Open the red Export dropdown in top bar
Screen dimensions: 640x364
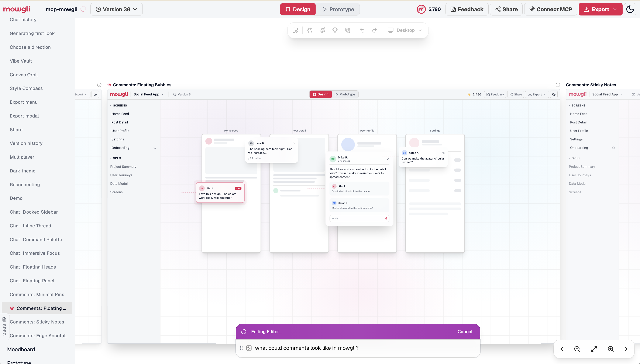click(600, 9)
